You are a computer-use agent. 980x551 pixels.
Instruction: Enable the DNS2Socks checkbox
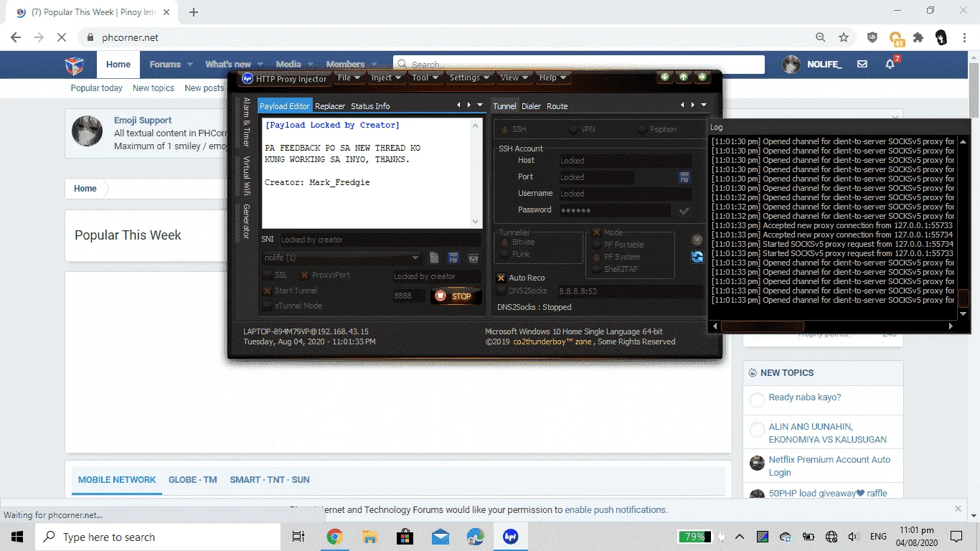point(501,291)
